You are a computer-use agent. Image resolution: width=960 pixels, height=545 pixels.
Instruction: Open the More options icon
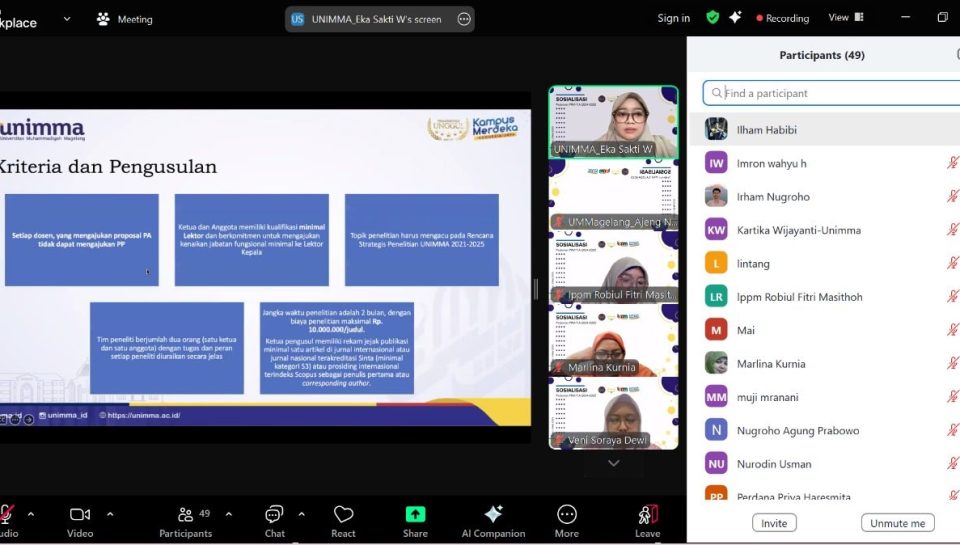click(567, 515)
